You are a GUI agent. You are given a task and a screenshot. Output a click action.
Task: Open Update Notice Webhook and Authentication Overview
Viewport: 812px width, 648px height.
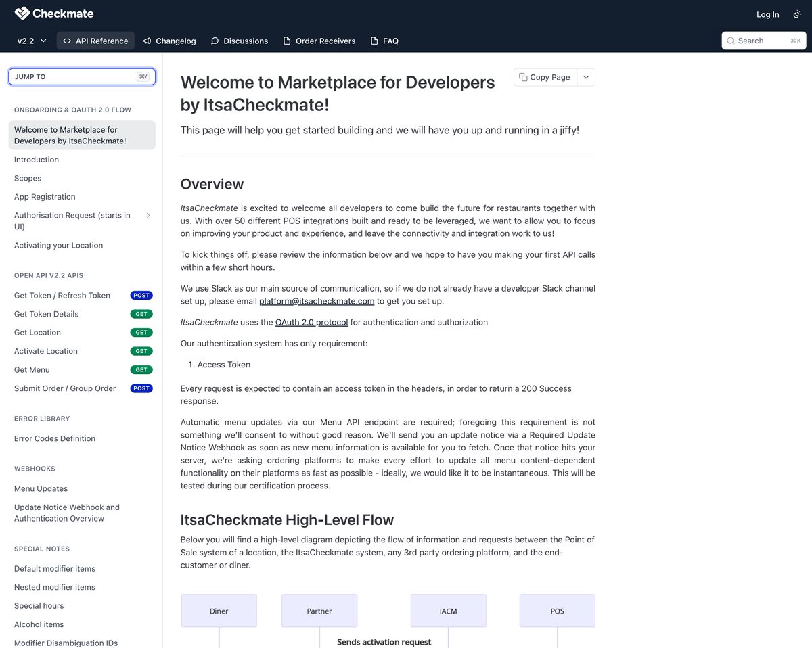coord(67,513)
